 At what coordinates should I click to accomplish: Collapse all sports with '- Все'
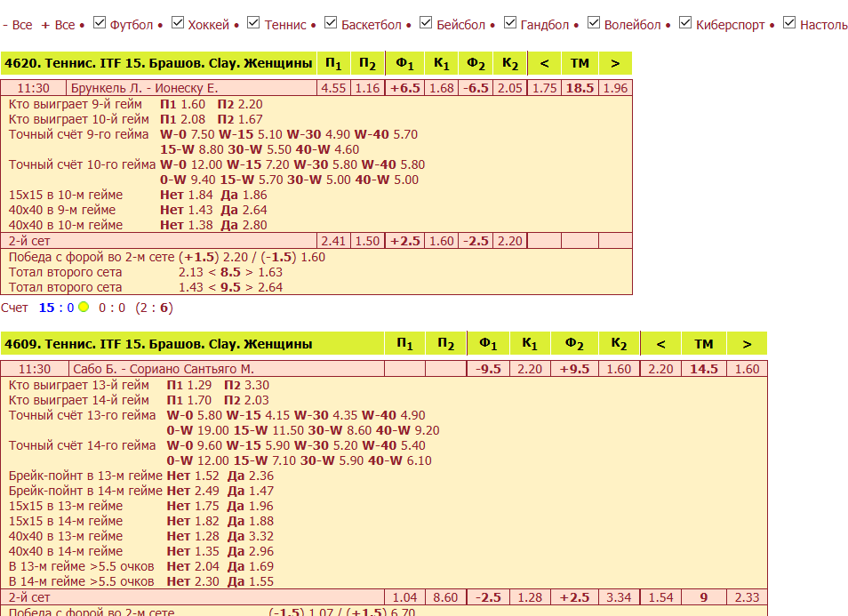(x=17, y=25)
